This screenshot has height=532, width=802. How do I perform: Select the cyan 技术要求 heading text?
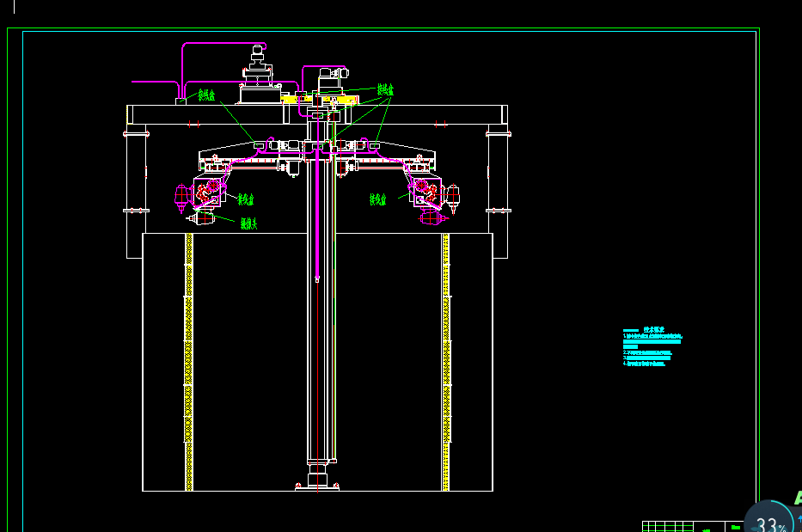653,330
